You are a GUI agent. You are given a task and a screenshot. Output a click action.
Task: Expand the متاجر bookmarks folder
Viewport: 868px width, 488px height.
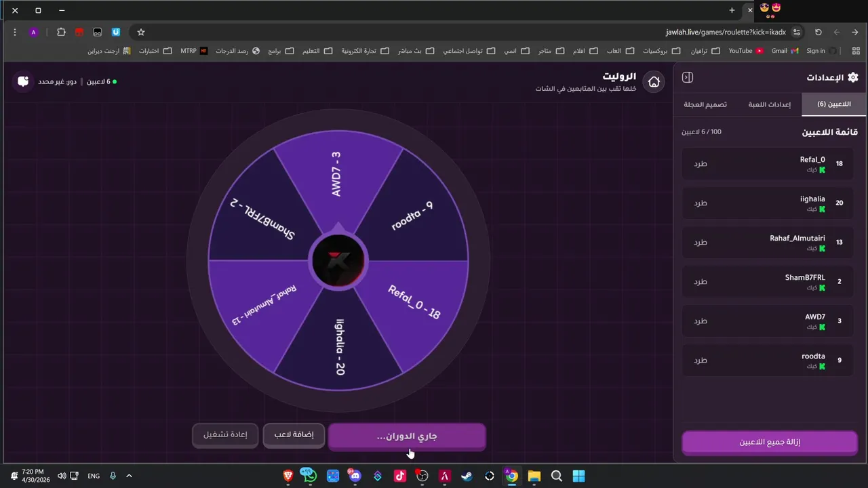551,51
